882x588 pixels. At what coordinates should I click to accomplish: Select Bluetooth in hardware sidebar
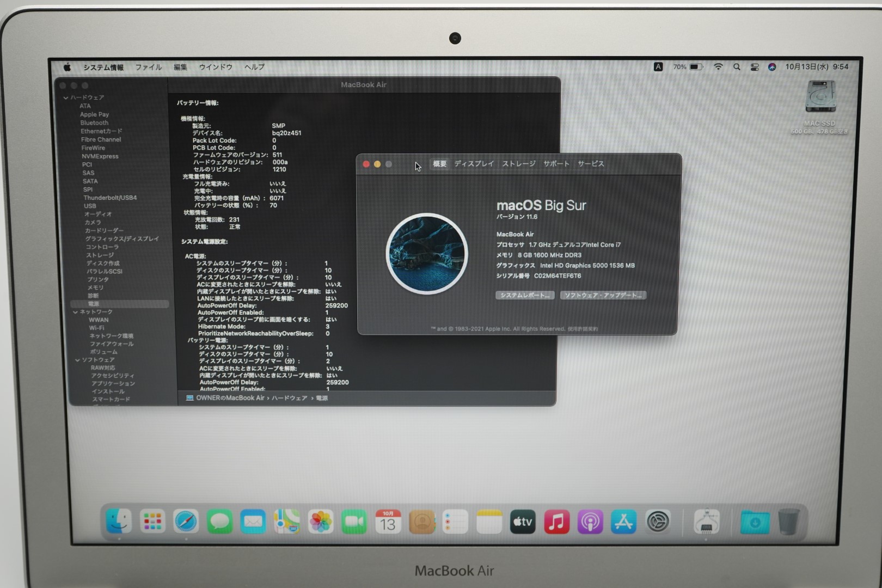95,123
